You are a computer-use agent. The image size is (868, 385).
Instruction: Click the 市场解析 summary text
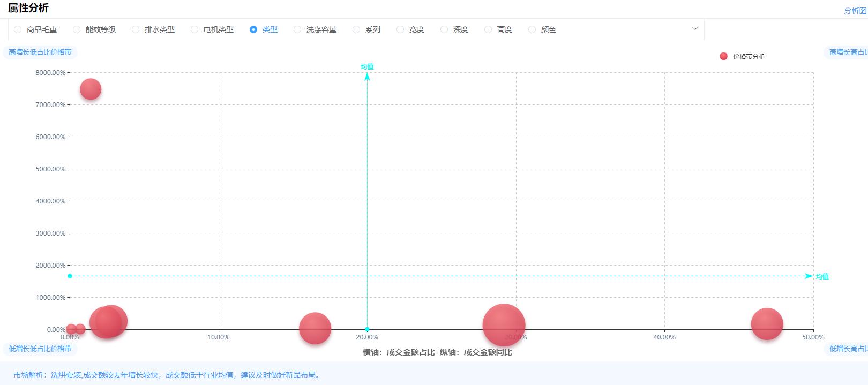coord(168,375)
